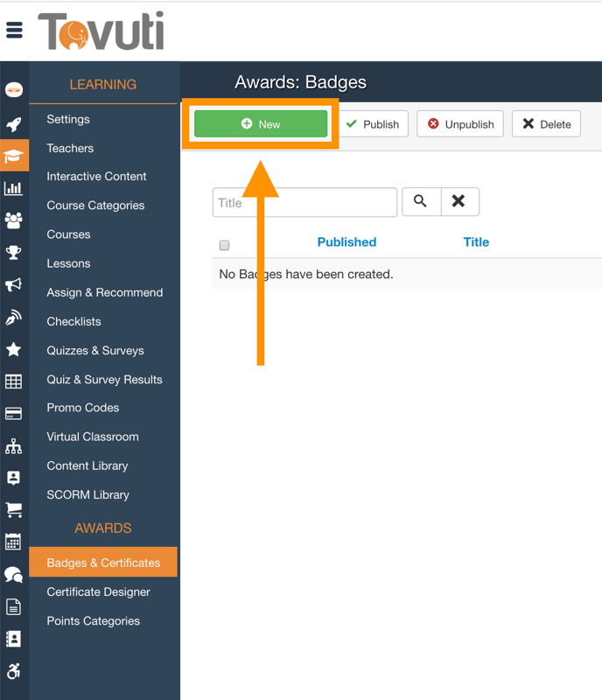Click the users group icon
The width and height of the screenshot is (602, 700).
pos(14,220)
